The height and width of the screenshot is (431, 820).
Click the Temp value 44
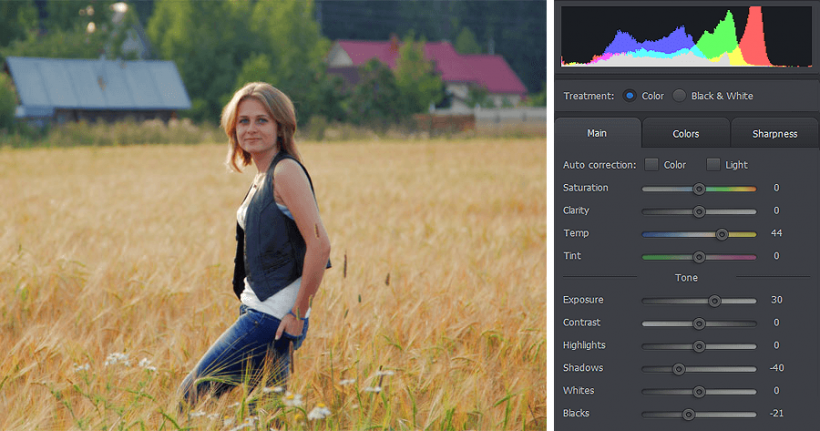point(777,233)
